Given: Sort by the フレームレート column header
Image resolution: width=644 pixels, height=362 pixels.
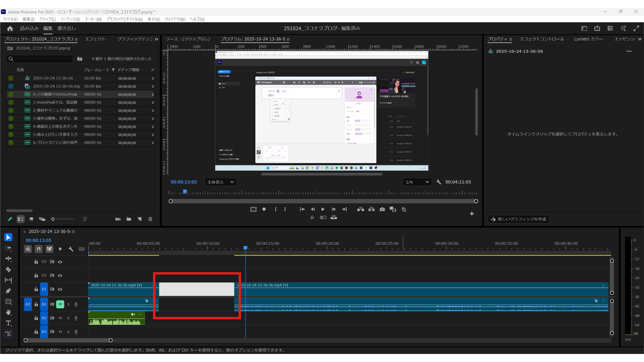Looking at the screenshot, I should click(x=97, y=70).
